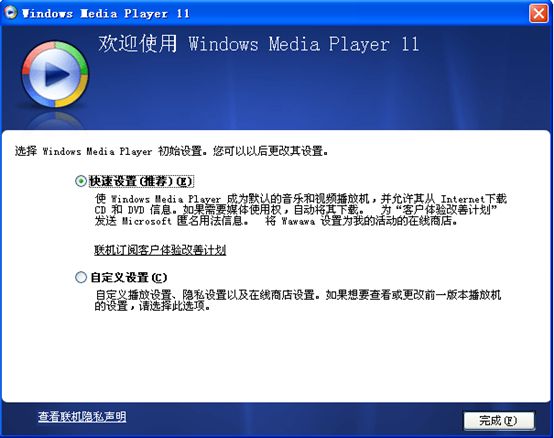Click the small Media Player title bar icon
554x438 pixels.
pos(11,13)
